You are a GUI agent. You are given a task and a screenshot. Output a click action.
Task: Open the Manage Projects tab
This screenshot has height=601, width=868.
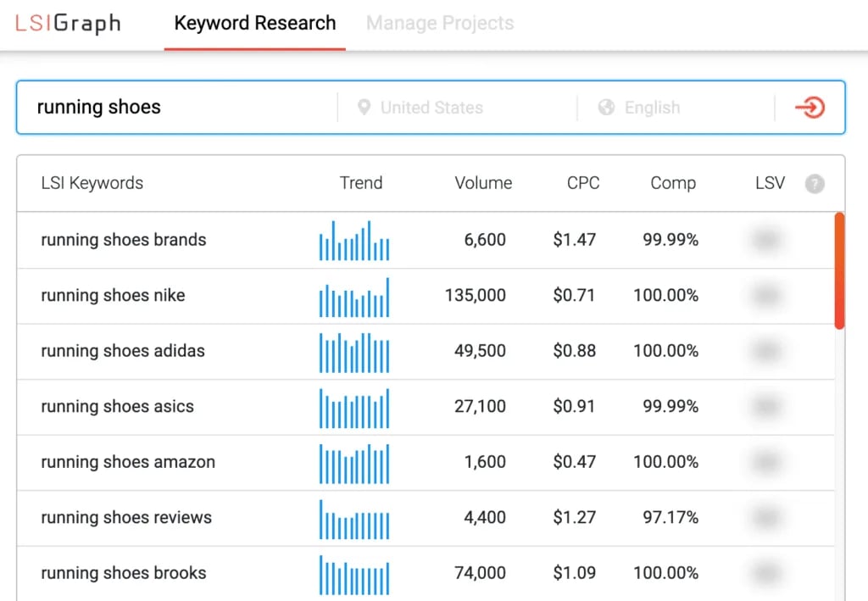point(440,23)
